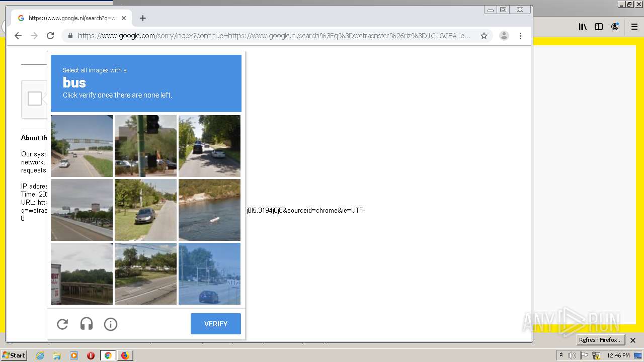This screenshot has height=362, width=644.
Task: Open captcha help info icon
Action: pyautogui.click(x=111, y=324)
